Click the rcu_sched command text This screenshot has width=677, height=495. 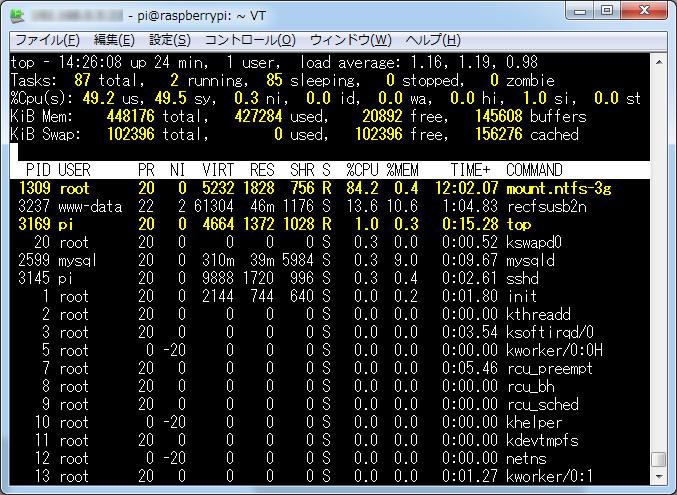[x=543, y=404]
